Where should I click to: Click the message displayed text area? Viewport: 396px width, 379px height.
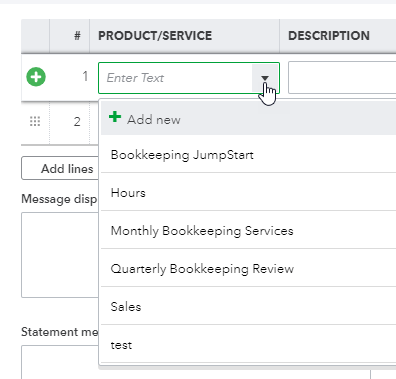coord(60,255)
